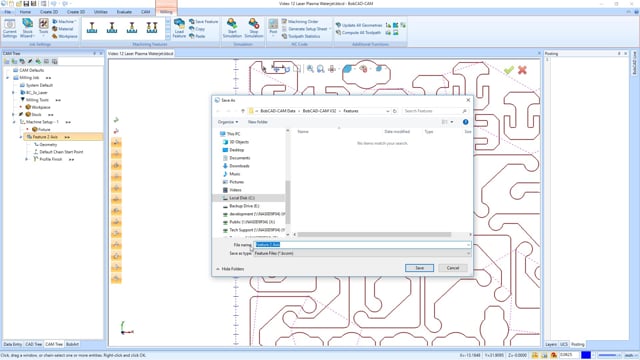The width and height of the screenshot is (640, 360).
Task: Click the File name input field
Action: pyautogui.click(x=362, y=244)
